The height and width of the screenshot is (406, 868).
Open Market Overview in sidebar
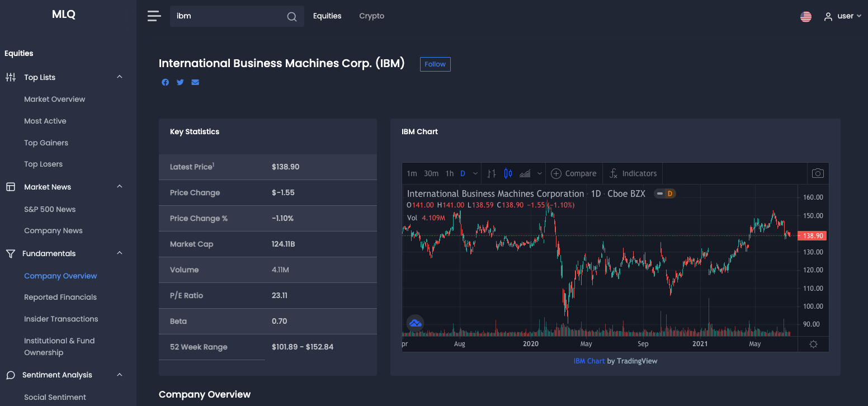point(55,99)
